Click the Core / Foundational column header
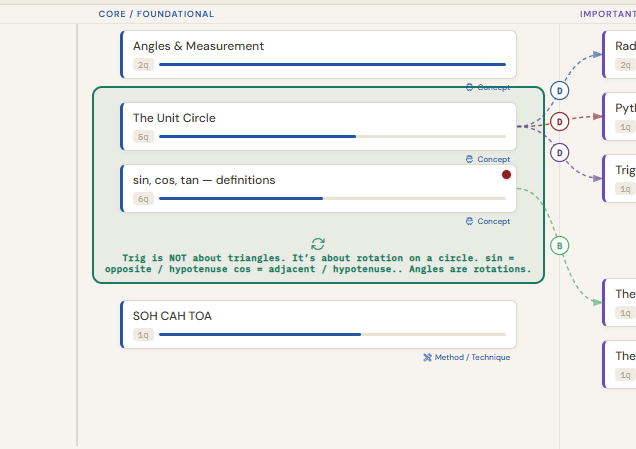This screenshot has width=636, height=449. click(156, 14)
